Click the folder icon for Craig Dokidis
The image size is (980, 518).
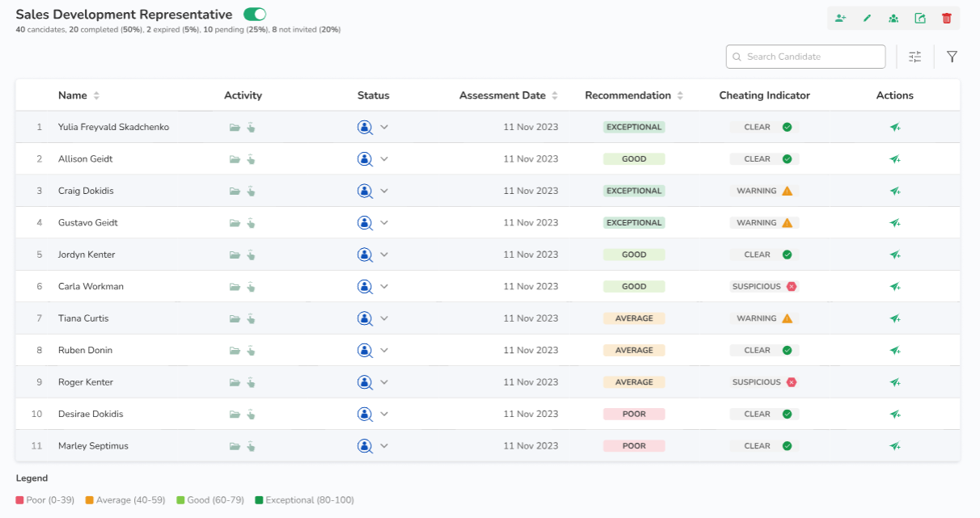234,192
